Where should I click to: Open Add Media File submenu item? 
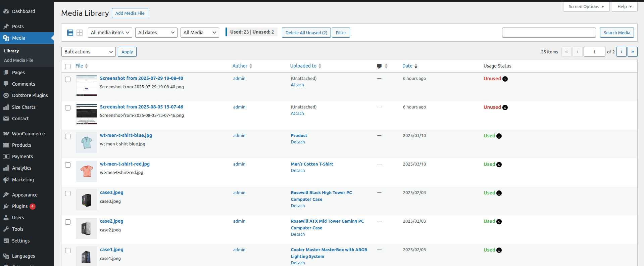pyautogui.click(x=18, y=60)
